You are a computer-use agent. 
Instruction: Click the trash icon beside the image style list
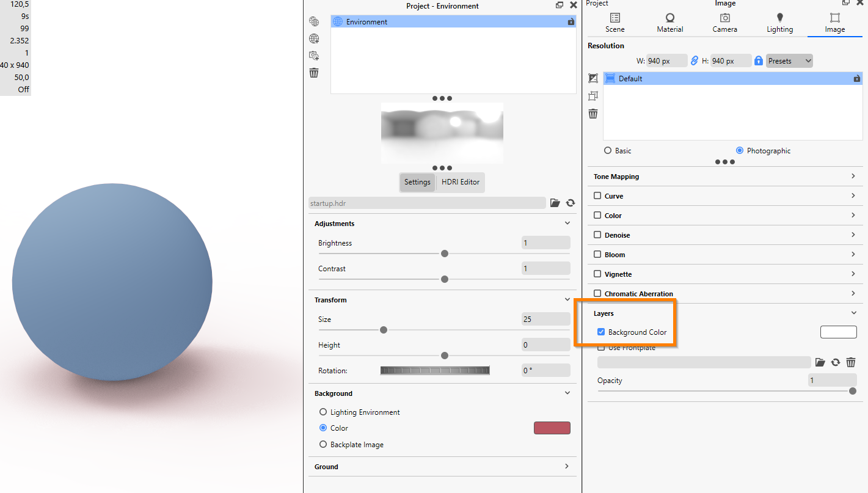coord(593,114)
